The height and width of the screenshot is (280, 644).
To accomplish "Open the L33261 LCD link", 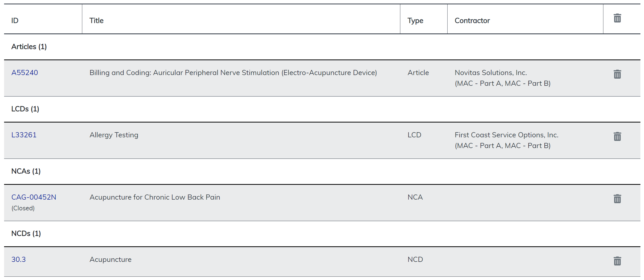I will (24, 135).
